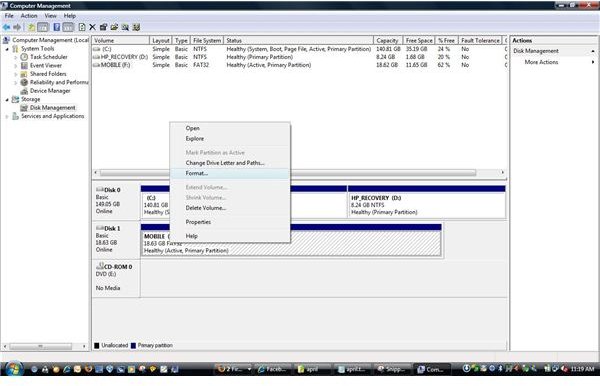Select the HP_RECOVERY (D:) volume row
Viewport: 600px width, 386px height.
pyautogui.click(x=300, y=57)
